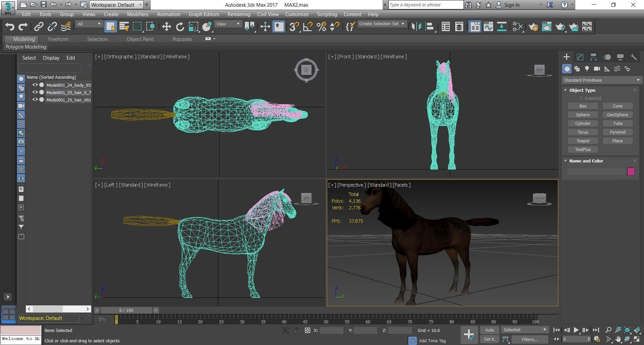
Task: Show the Lights creation category
Action: click(x=587, y=69)
